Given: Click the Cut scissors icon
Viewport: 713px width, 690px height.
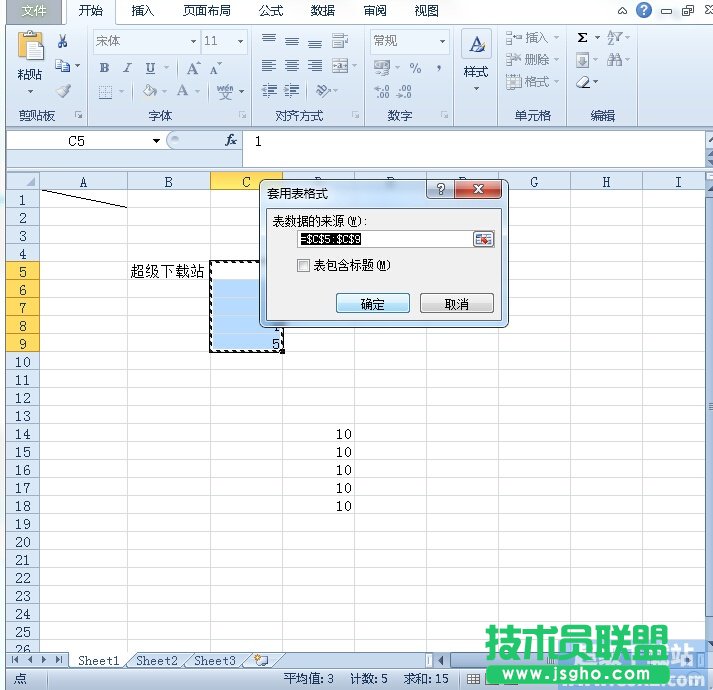Looking at the screenshot, I should pos(63,41).
